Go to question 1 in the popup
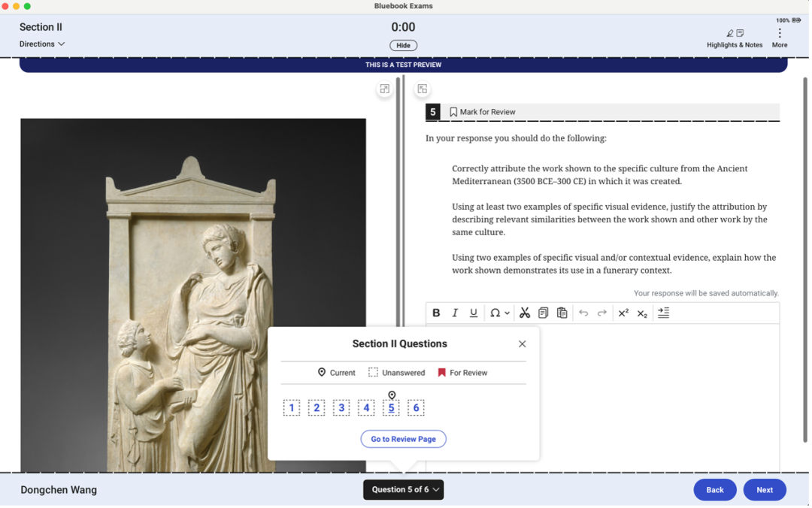This screenshot has height=508, width=812. coord(292,407)
